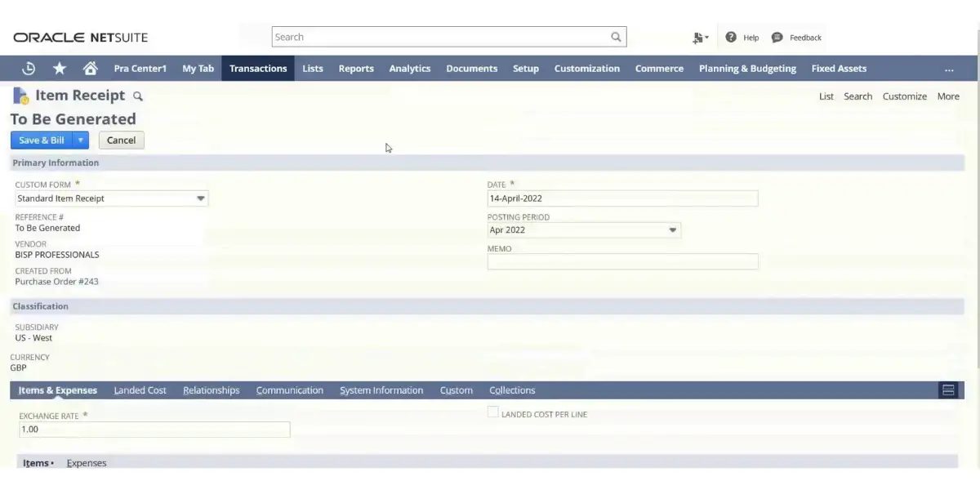This screenshot has width=980, height=490.
Task: Click the Save & Bill button
Action: (42, 140)
